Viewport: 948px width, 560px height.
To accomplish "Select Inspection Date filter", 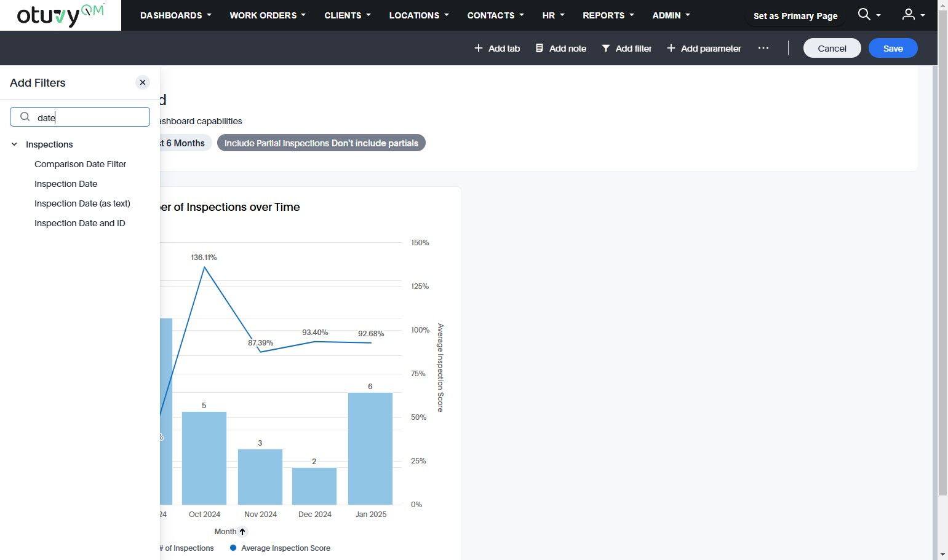I will 66,184.
